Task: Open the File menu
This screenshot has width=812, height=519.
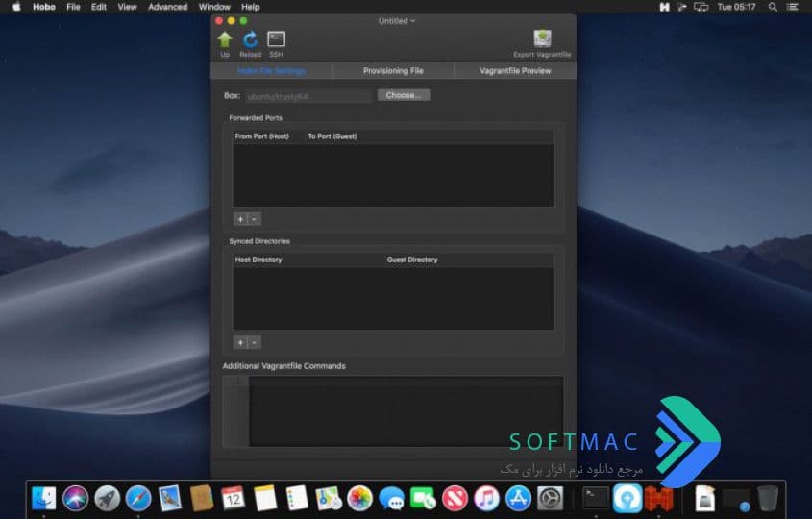Action: coord(73,7)
